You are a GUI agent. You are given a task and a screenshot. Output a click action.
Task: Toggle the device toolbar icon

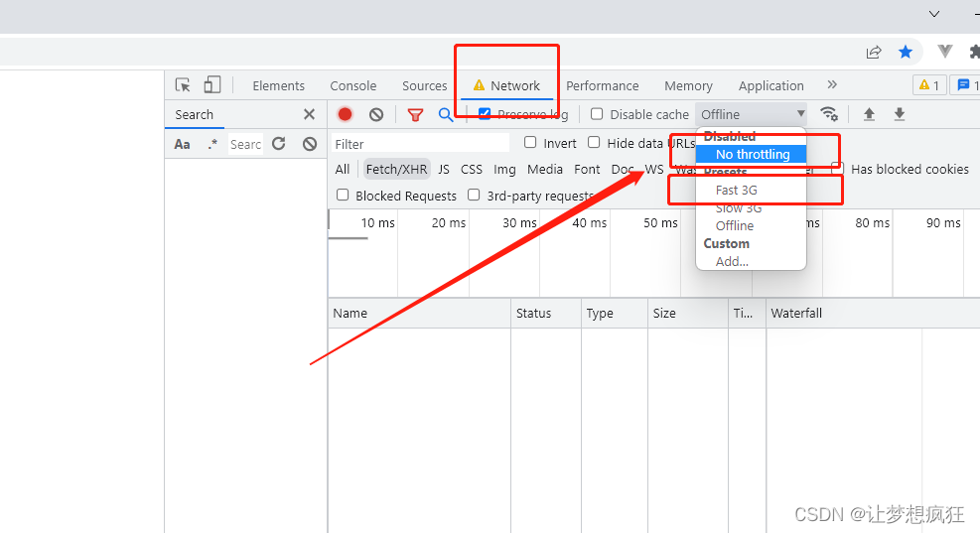tap(212, 85)
